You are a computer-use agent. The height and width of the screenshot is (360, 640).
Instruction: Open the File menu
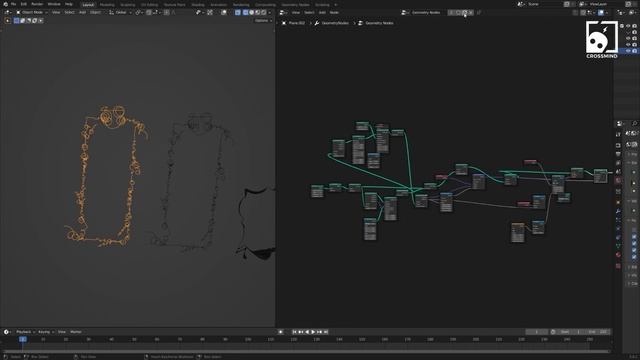coord(13,4)
